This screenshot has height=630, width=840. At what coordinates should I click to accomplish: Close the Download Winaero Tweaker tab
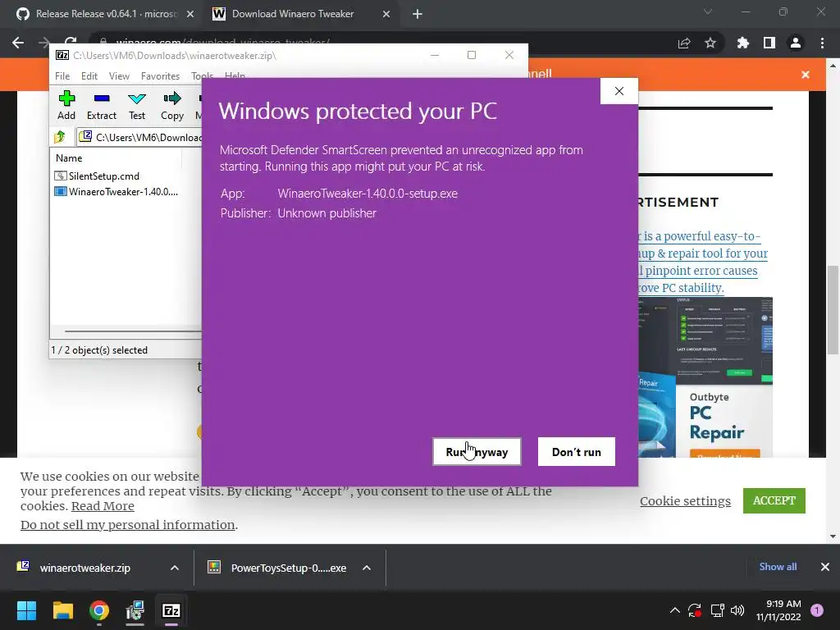point(386,15)
